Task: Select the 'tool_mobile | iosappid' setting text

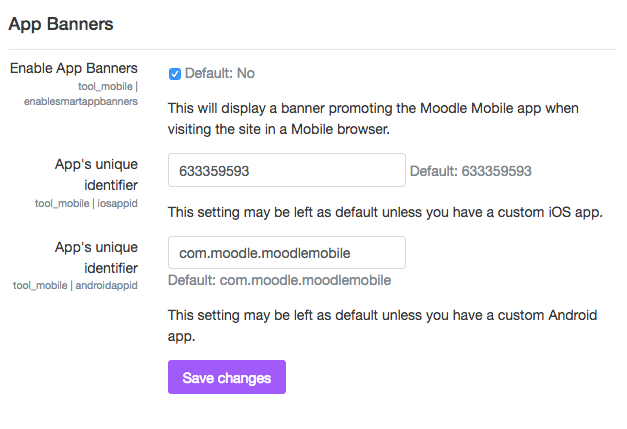Action: (86, 203)
